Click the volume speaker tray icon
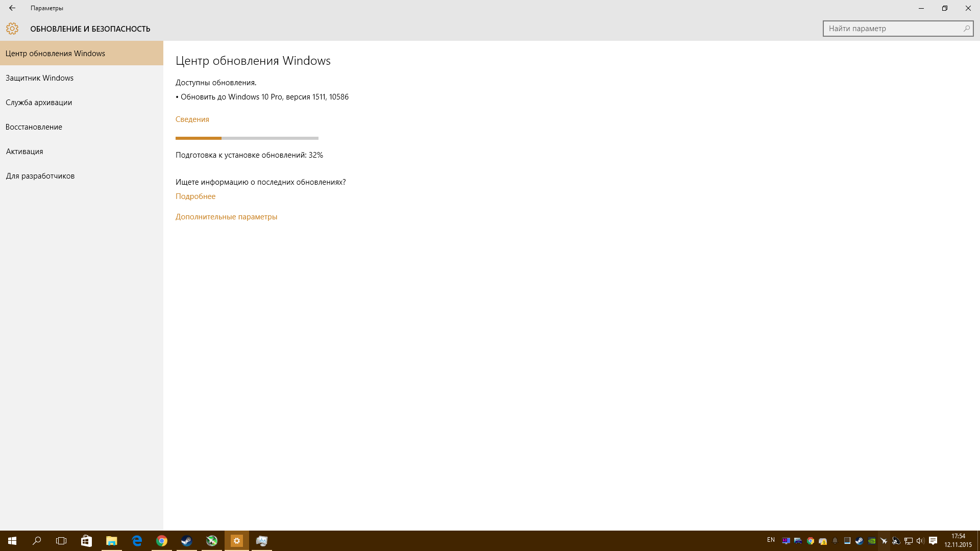This screenshot has width=980, height=551. click(920, 541)
